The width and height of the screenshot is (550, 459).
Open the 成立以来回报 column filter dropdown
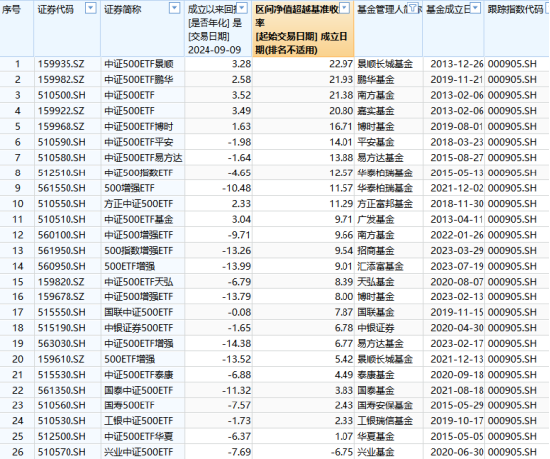coord(242,8)
